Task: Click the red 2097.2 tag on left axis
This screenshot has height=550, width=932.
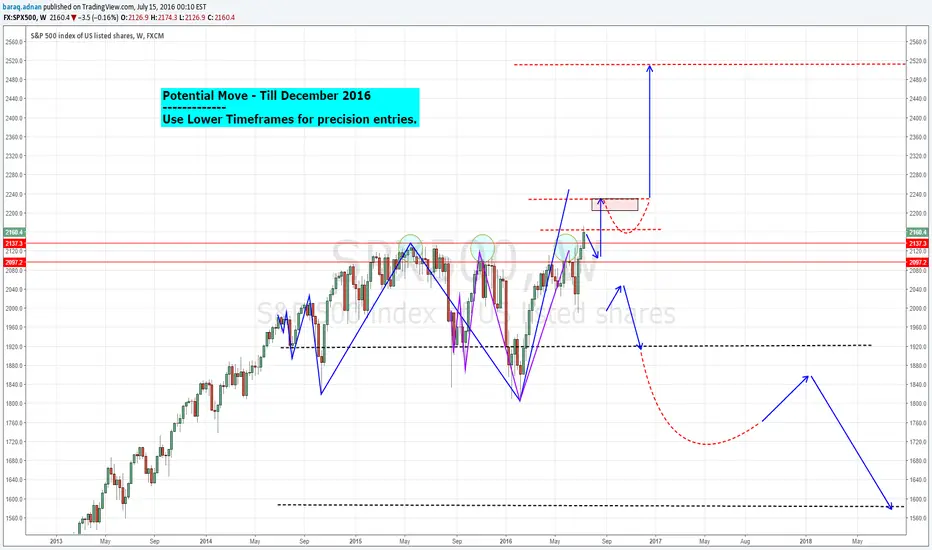Action: 14,262
